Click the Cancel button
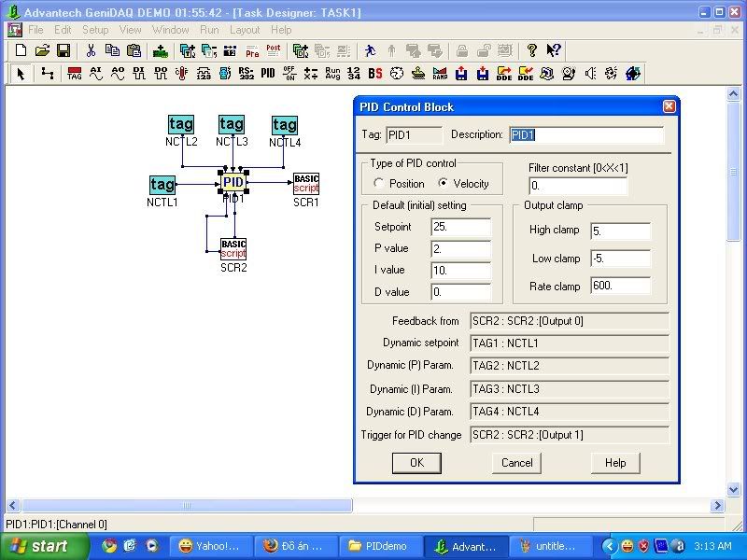Viewport: 747px width, 560px height. point(516,463)
